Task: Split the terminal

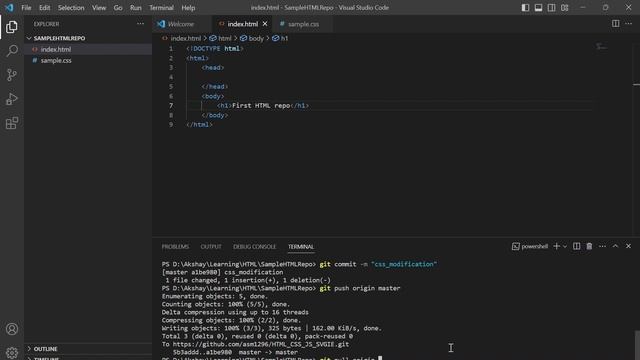Action: (x=576, y=246)
